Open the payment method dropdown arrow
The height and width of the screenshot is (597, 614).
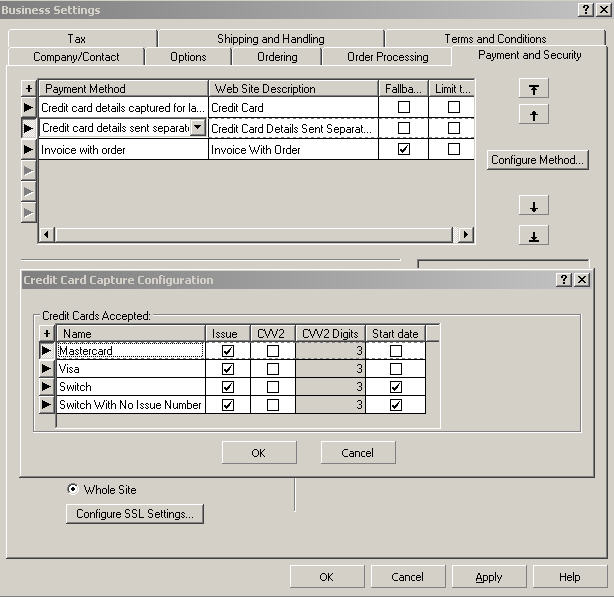point(197,127)
